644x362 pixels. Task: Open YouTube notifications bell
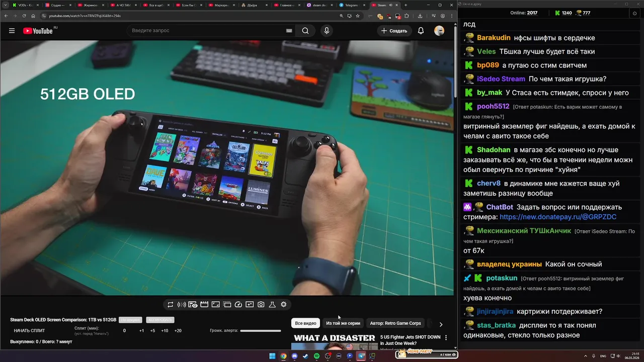click(x=421, y=31)
